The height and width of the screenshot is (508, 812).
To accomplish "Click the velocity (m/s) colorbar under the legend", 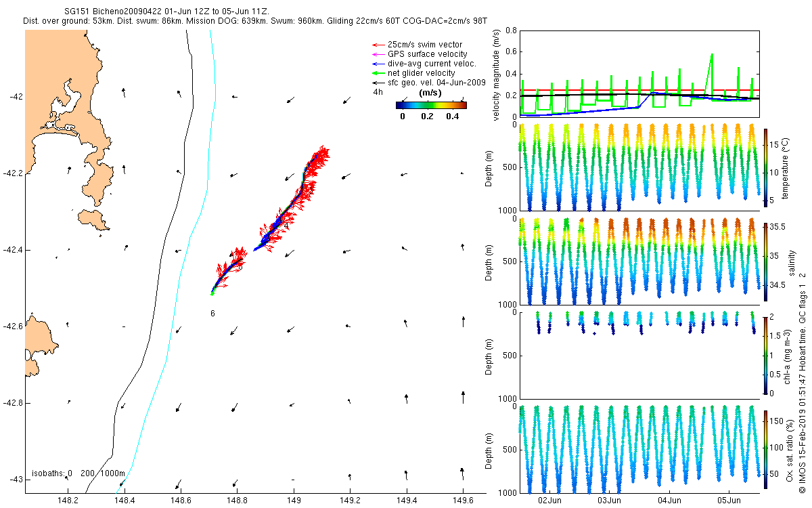I will pos(431,105).
